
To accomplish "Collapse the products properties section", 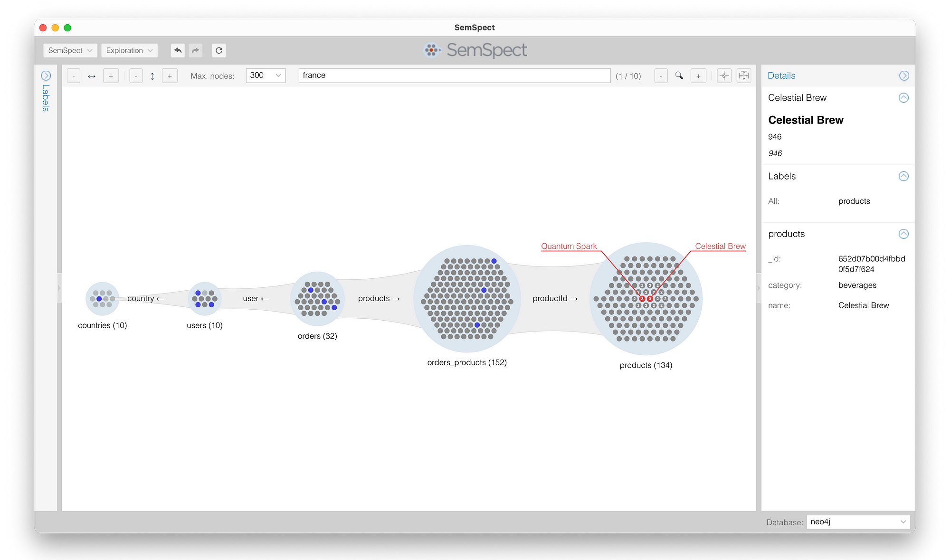I will point(903,234).
